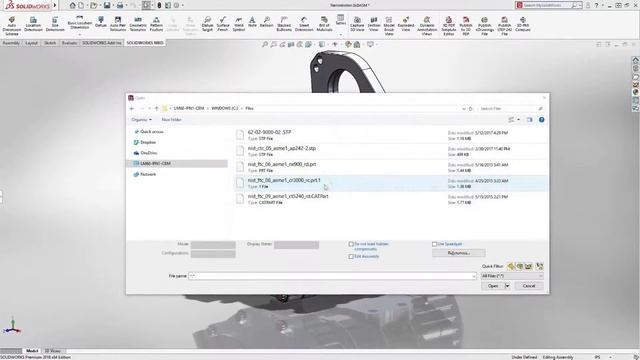Select the SOLIDWORKS MBD tab
The width and height of the screenshot is (640, 360).
tap(145, 43)
